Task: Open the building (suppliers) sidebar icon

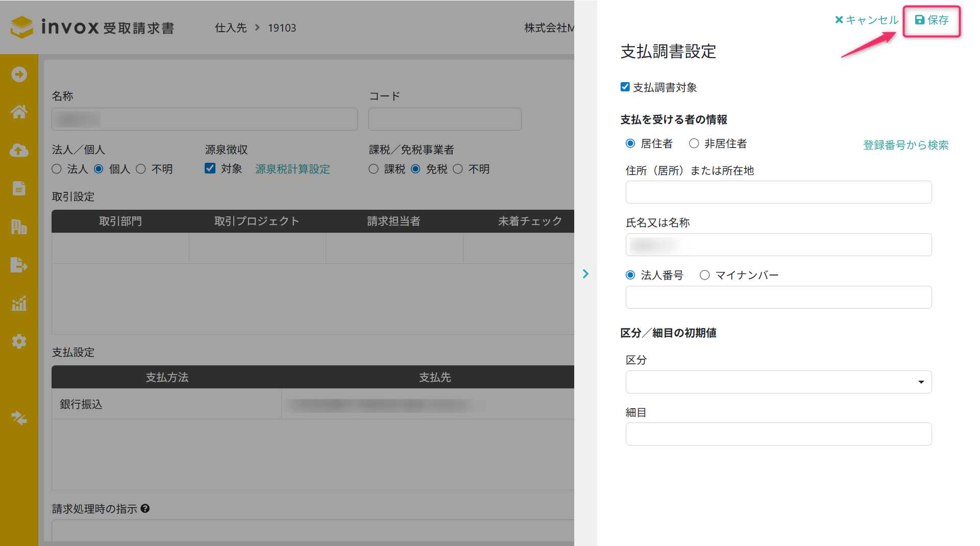Action: (19, 227)
